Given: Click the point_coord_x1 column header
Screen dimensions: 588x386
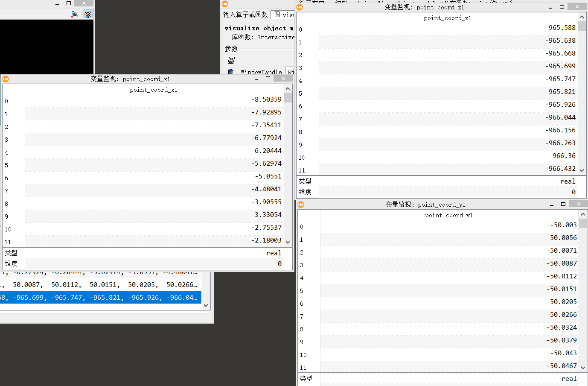Looking at the screenshot, I should [x=154, y=90].
